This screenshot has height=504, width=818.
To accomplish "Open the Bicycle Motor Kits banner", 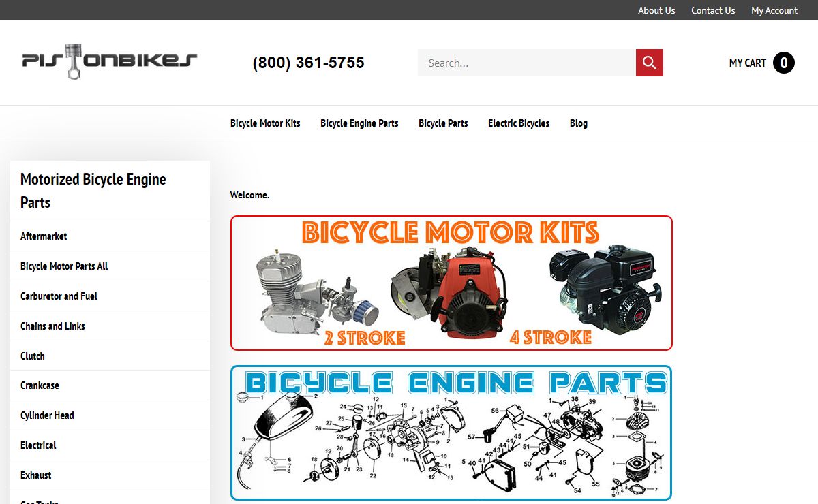I will tap(451, 283).
